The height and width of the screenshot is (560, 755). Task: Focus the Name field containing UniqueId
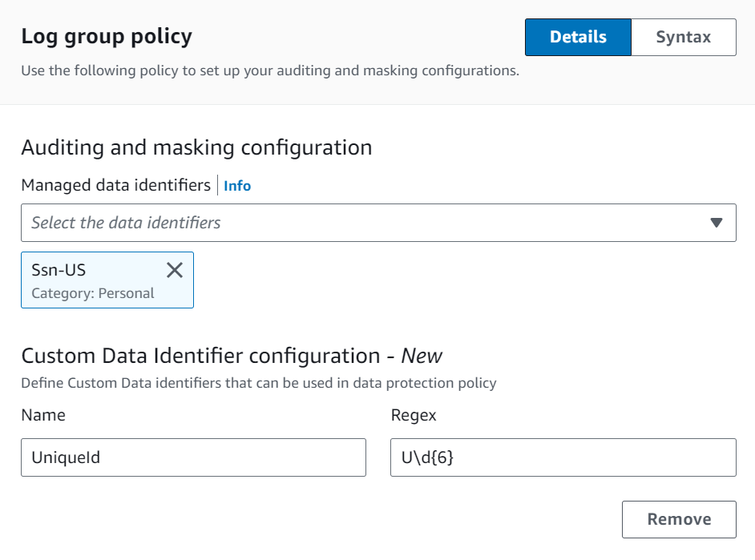point(193,457)
